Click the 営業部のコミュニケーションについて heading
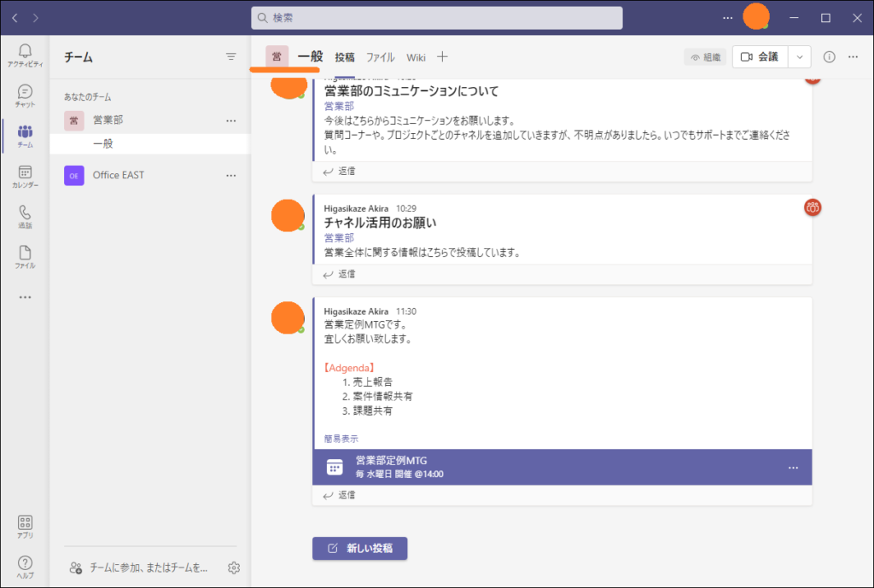Image resolution: width=874 pixels, height=588 pixels. 411,90
